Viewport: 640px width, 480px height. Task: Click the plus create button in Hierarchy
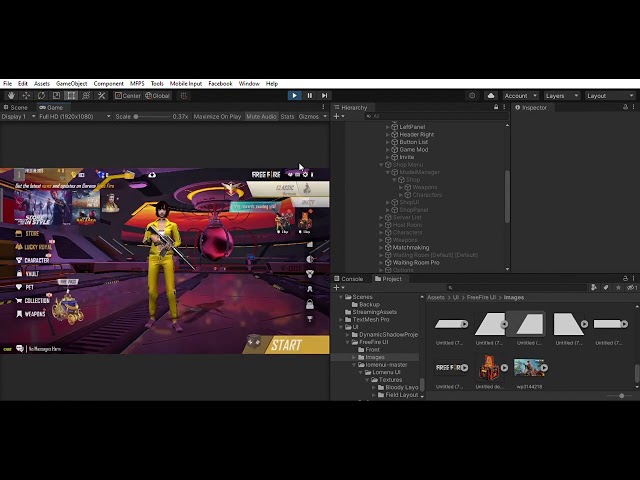[339, 116]
